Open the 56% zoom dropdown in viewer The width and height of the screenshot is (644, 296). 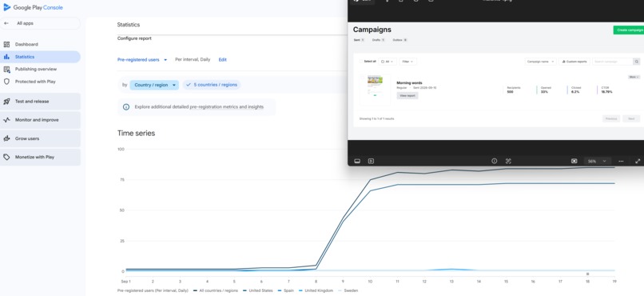[x=597, y=161]
